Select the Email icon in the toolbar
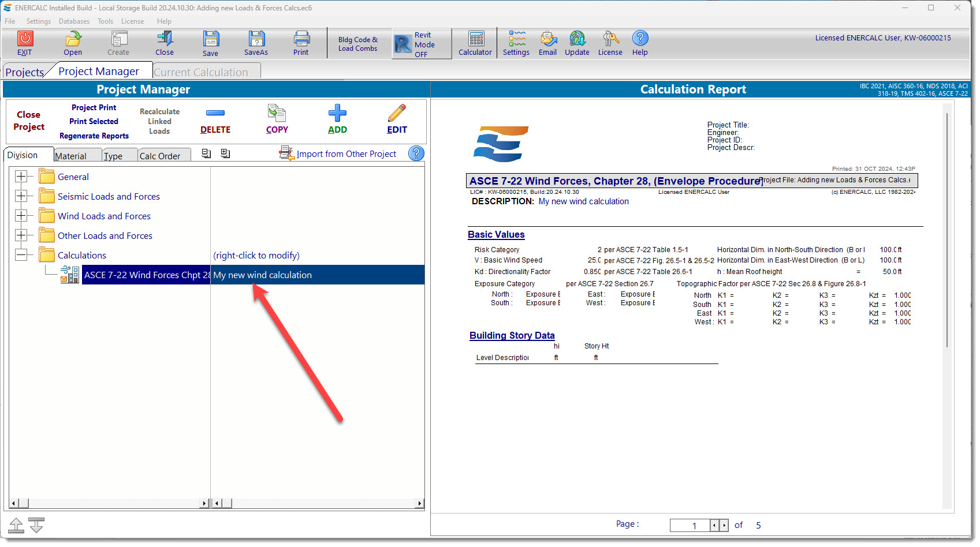The width and height of the screenshot is (980, 547). tap(547, 43)
